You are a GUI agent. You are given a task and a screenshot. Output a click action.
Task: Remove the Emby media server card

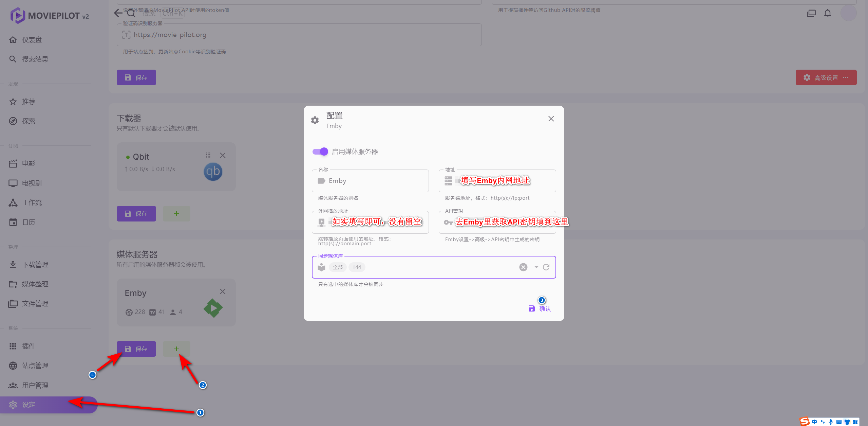tap(223, 291)
